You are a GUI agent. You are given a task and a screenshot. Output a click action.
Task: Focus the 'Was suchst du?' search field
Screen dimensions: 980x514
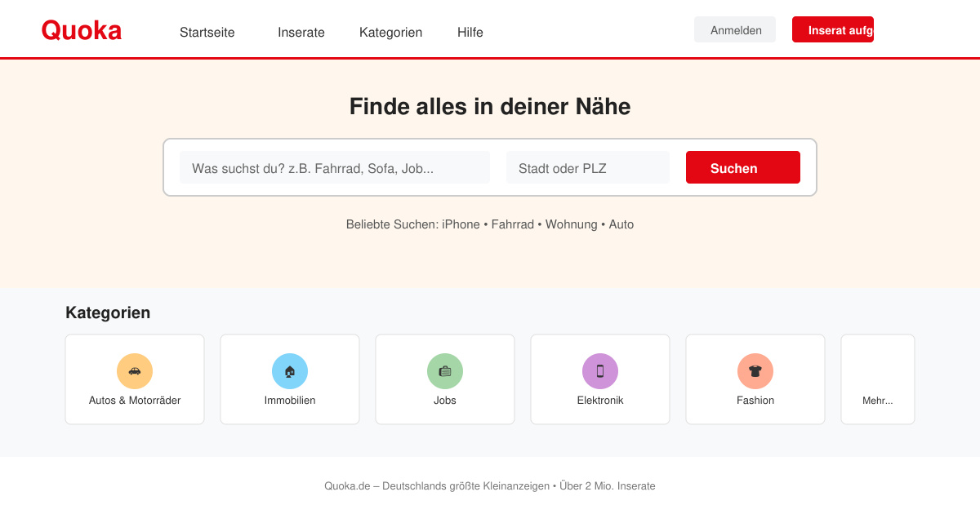coord(335,167)
